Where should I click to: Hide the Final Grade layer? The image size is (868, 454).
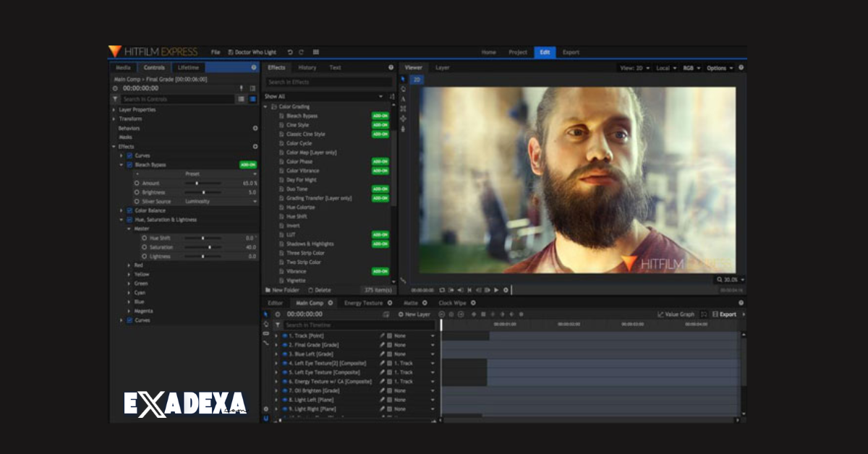click(285, 345)
